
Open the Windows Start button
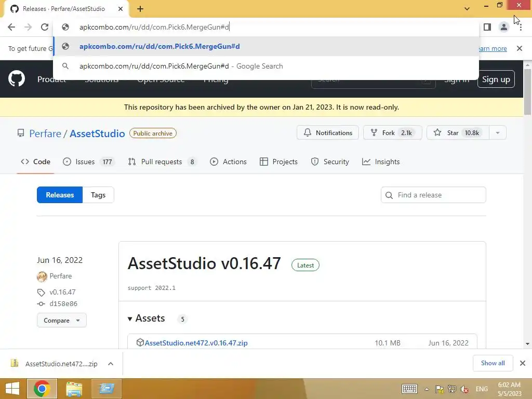(x=12, y=389)
